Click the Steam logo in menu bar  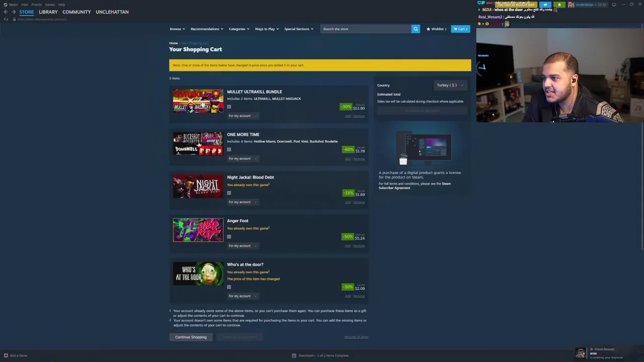(6, 5)
